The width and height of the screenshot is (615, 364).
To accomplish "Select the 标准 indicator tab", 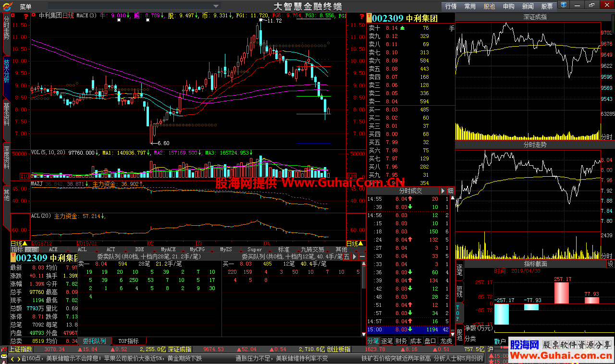I will pyautogui.click(x=283, y=250).
